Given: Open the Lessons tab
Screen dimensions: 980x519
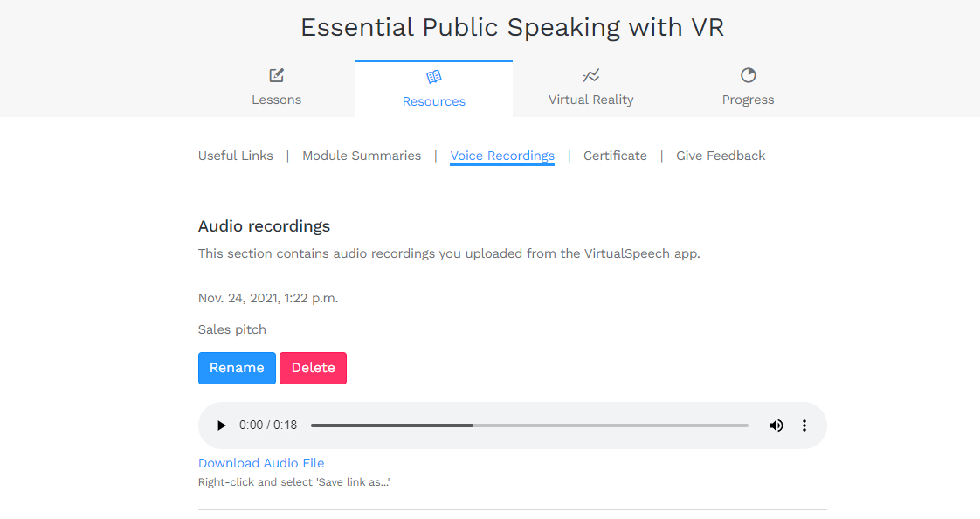Looking at the screenshot, I should tap(276, 89).
